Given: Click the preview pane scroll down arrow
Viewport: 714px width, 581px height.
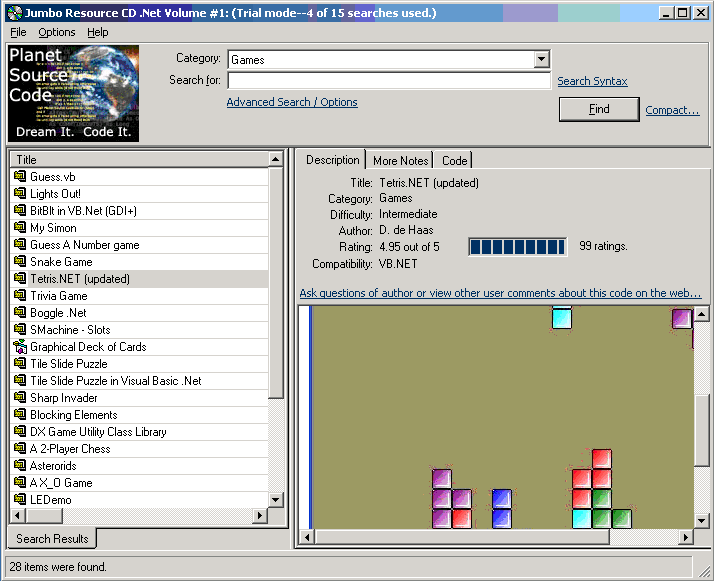Looking at the screenshot, I should 701,520.
